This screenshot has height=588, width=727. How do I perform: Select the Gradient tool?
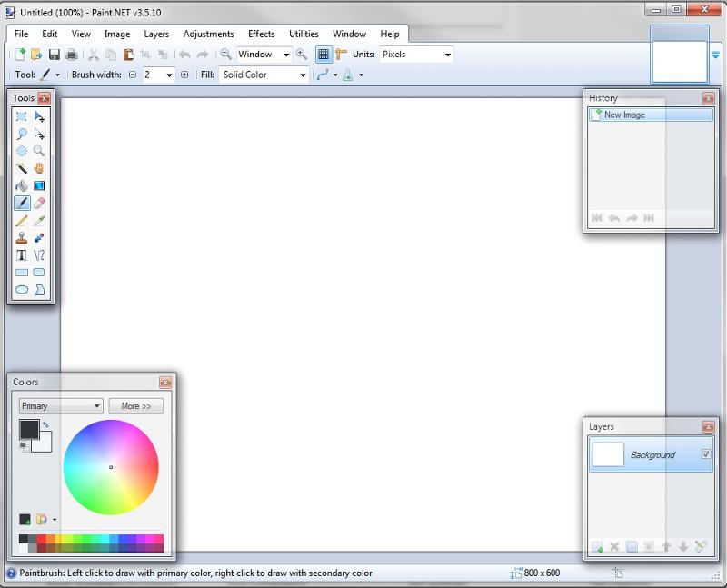point(39,185)
